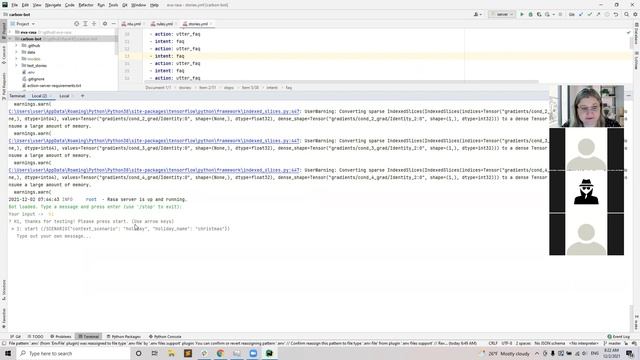Open the TODO tool window button
Screen dimensions: 640x360
tap(36, 337)
